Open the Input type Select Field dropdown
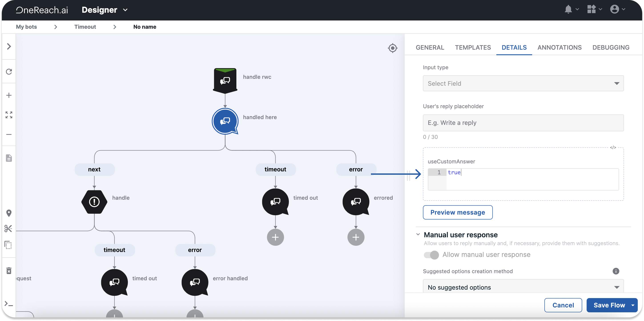The height and width of the screenshot is (321, 644). pyautogui.click(x=523, y=83)
